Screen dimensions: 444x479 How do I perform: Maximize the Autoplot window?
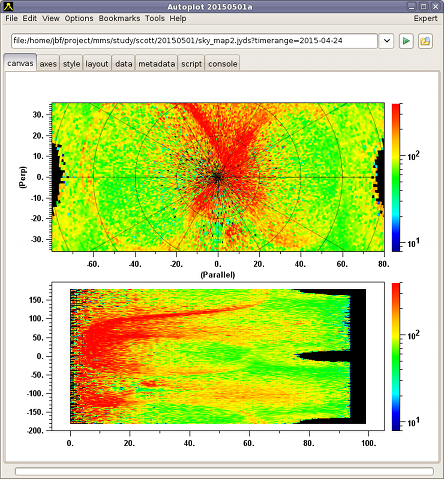click(423, 6)
